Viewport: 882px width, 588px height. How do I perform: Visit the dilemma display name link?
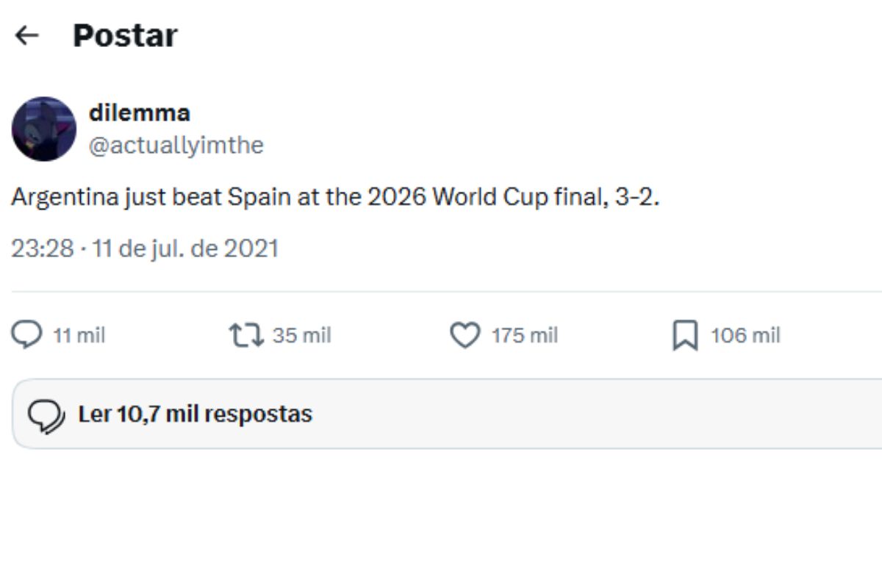point(139,113)
